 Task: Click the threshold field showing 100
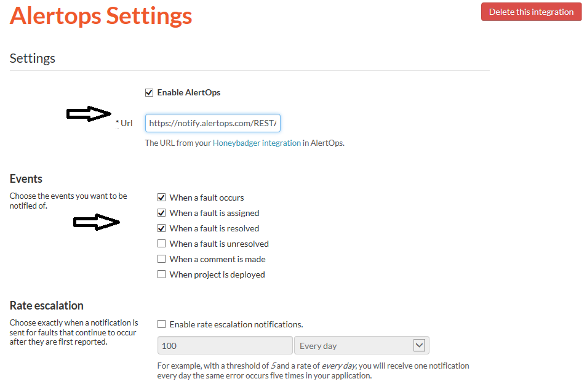tap(225, 346)
